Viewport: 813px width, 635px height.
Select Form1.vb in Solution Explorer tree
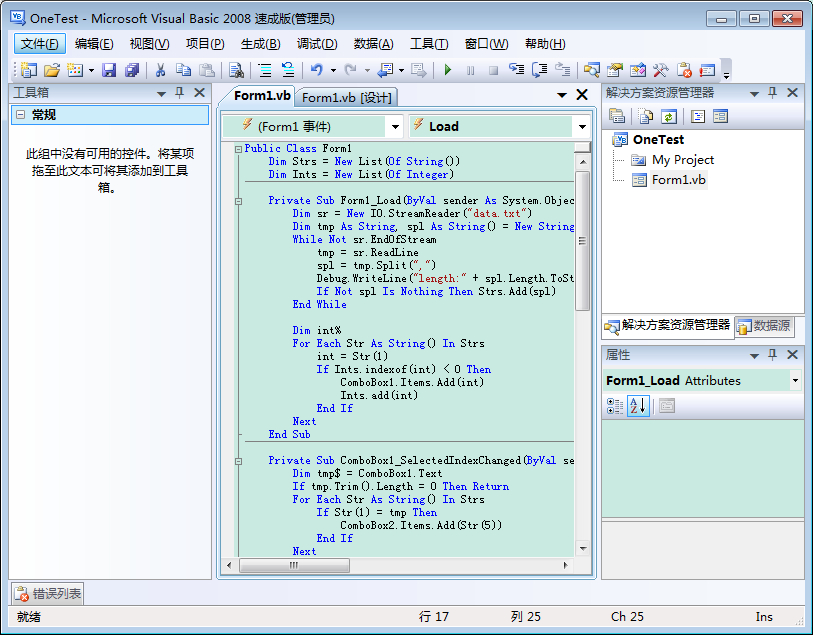(678, 180)
